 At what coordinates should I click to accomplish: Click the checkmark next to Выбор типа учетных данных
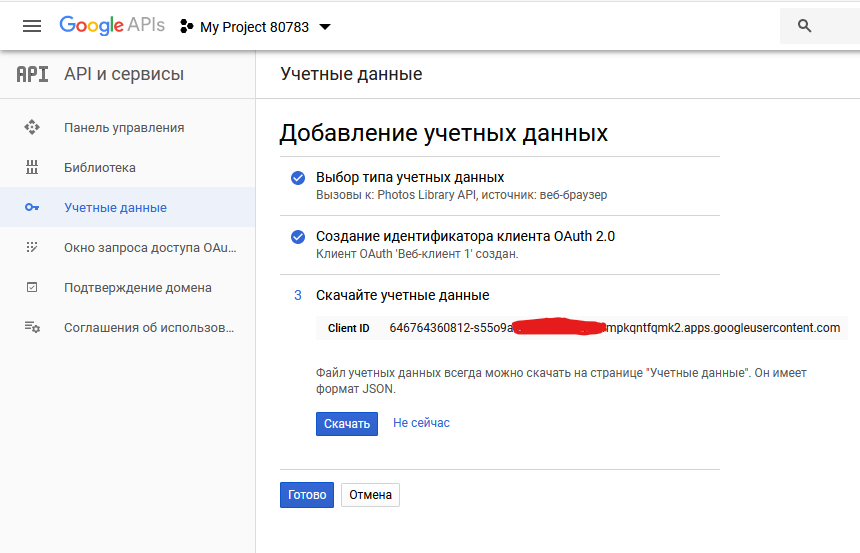(298, 178)
